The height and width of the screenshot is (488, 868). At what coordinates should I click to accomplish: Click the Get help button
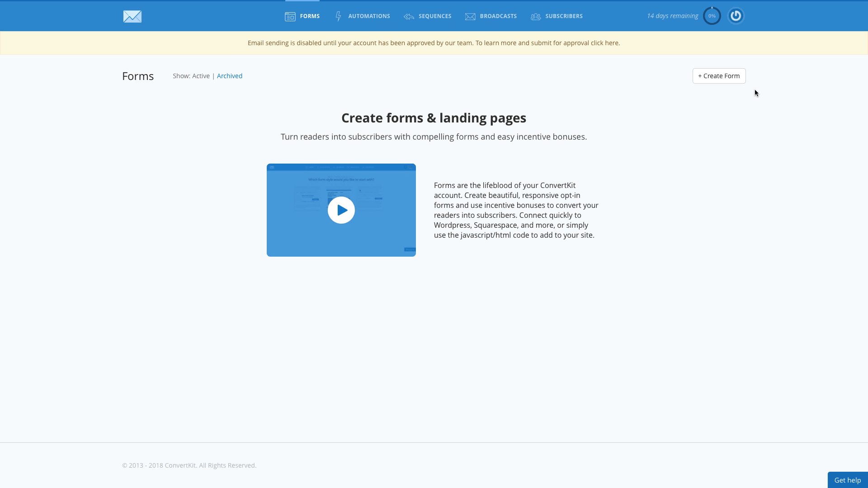click(x=847, y=480)
